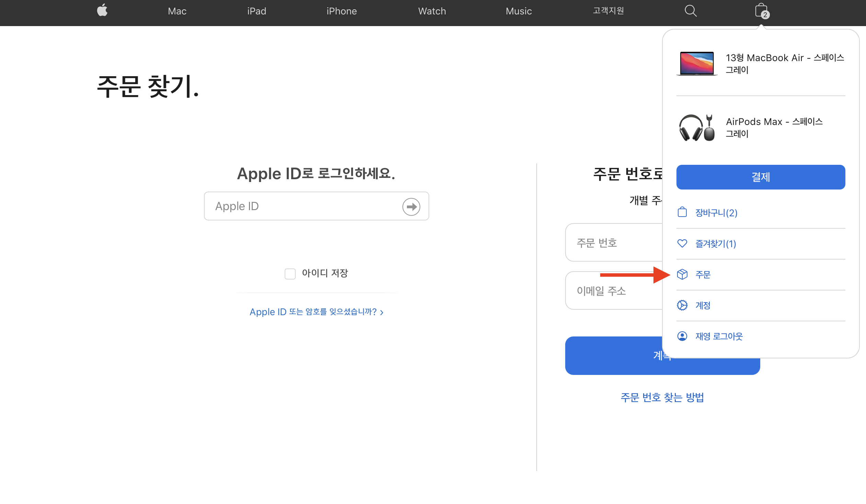Open the search magnifier icon
The width and height of the screenshot is (866, 504).
[691, 11]
